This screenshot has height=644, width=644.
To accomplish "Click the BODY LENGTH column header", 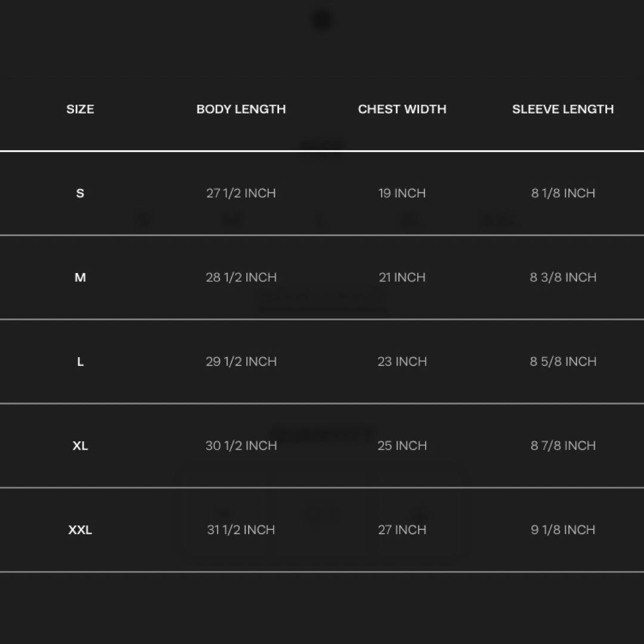I will (241, 109).
